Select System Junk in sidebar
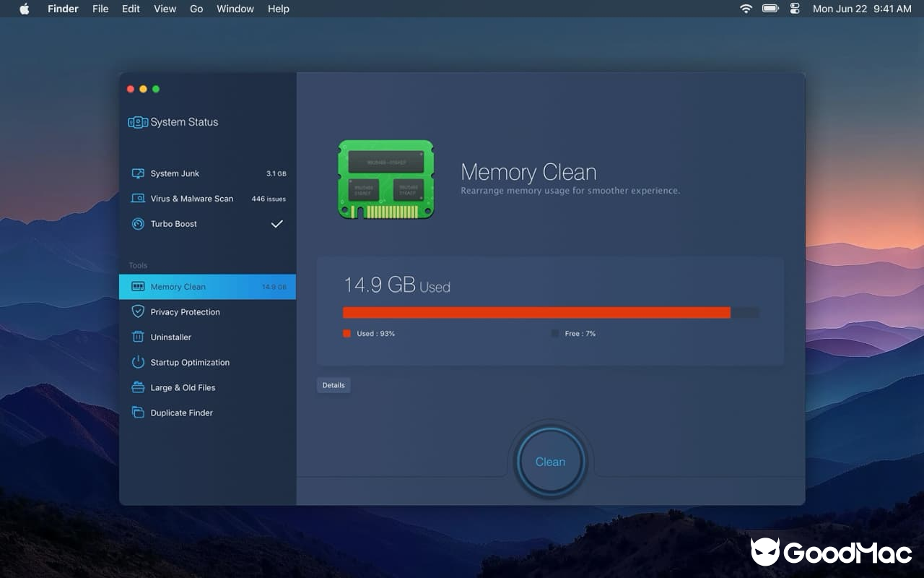Image resolution: width=924 pixels, height=578 pixels. click(208, 173)
